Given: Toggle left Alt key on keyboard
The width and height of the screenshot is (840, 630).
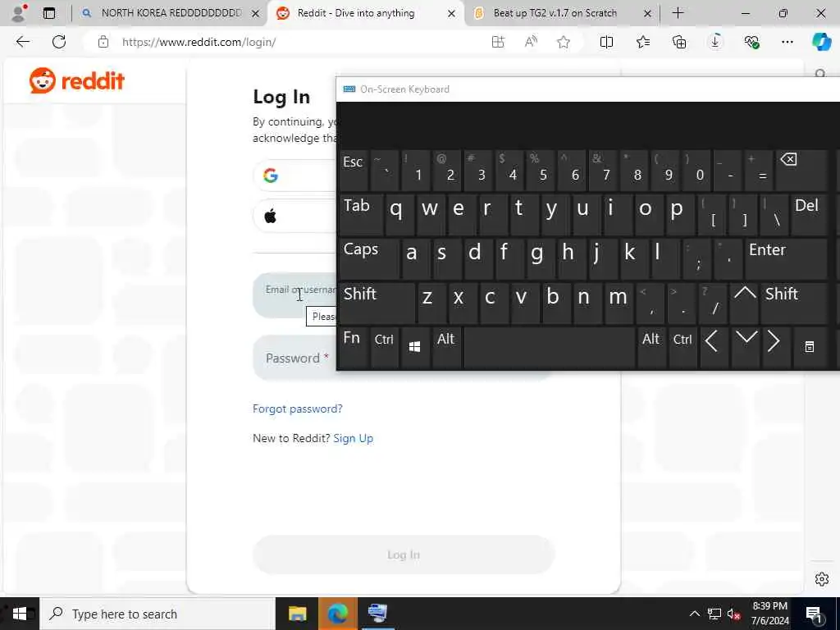Looking at the screenshot, I should click(446, 347).
